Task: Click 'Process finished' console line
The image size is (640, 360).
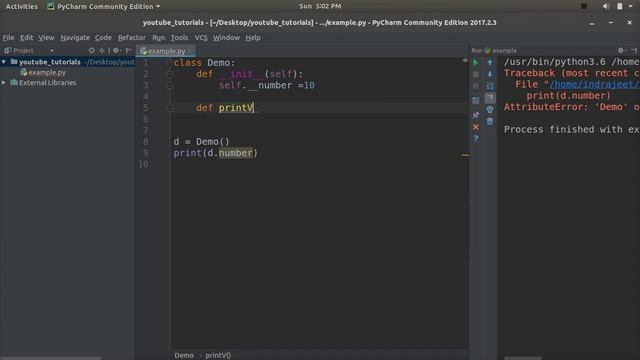Action: coord(571,129)
